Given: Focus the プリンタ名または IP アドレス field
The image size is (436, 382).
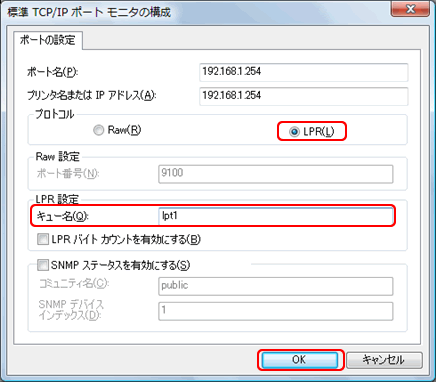Looking at the screenshot, I should (x=304, y=96).
